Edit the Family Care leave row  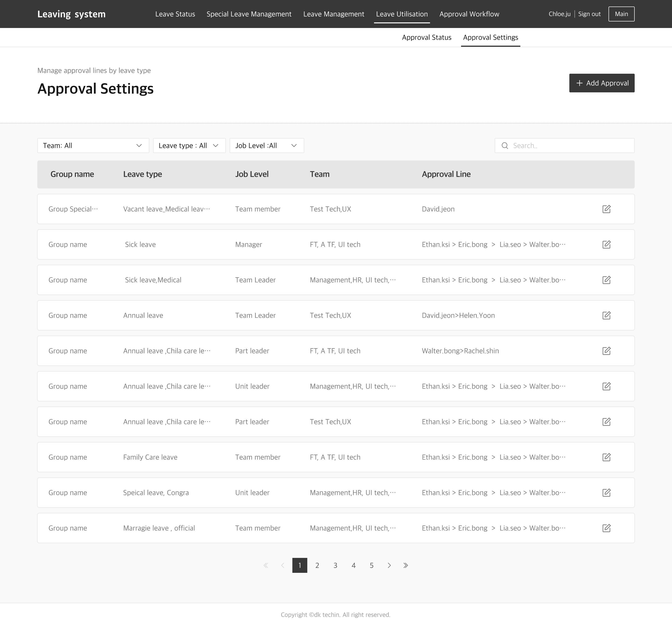[606, 457]
